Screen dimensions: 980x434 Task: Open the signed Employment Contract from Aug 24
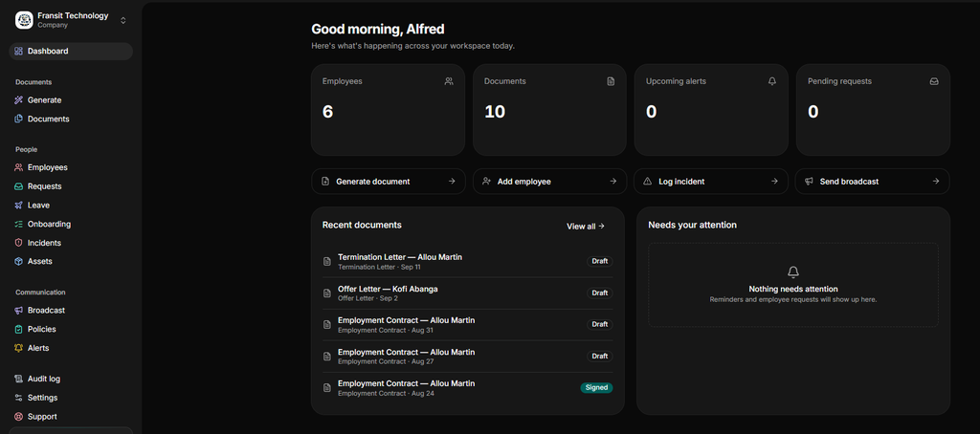point(467,387)
